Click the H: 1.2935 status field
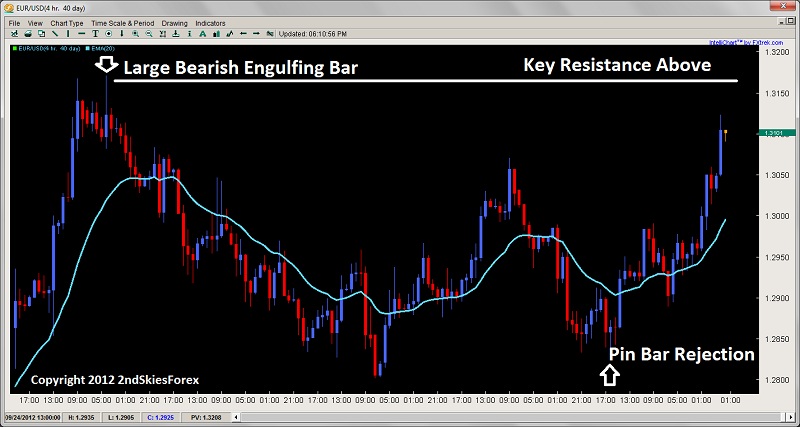 tap(82, 417)
